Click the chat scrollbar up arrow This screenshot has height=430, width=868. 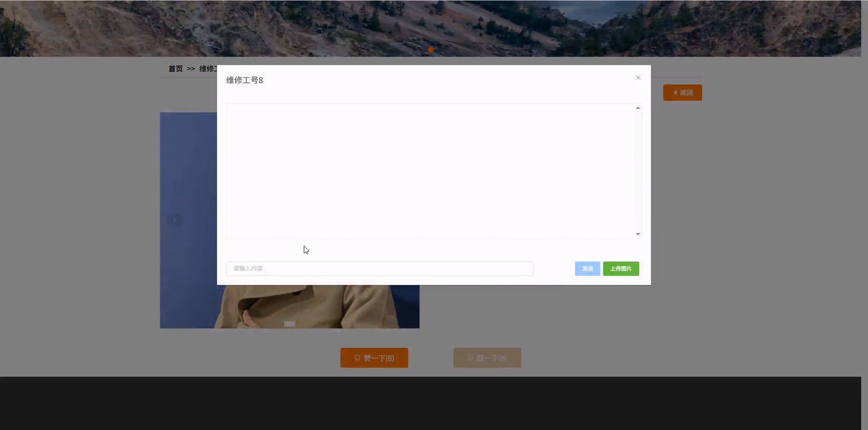point(638,108)
